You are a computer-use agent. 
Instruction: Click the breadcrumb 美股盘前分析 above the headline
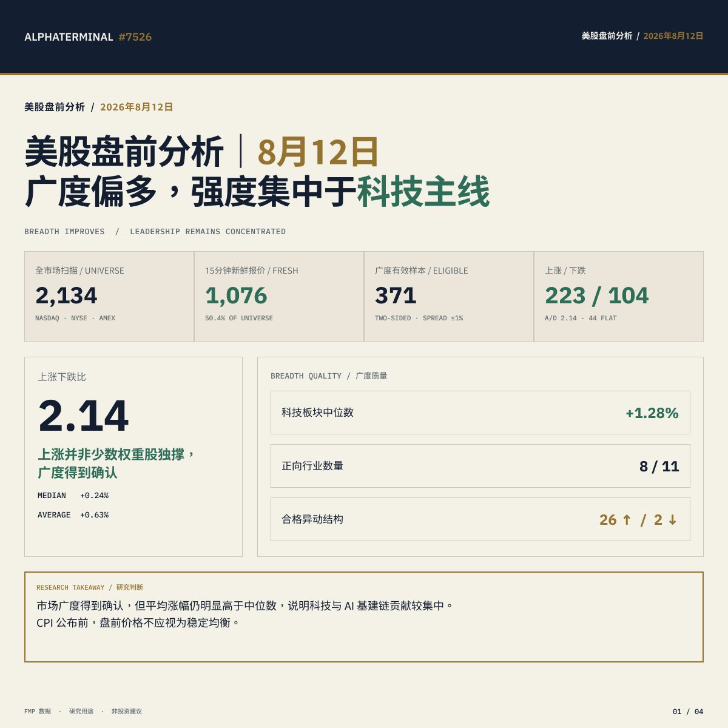[55, 107]
